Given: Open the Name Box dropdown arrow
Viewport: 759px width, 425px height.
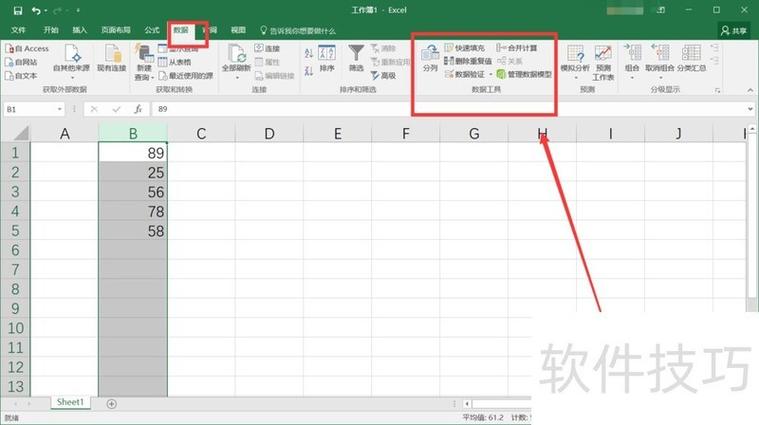Looking at the screenshot, I should (x=60, y=109).
